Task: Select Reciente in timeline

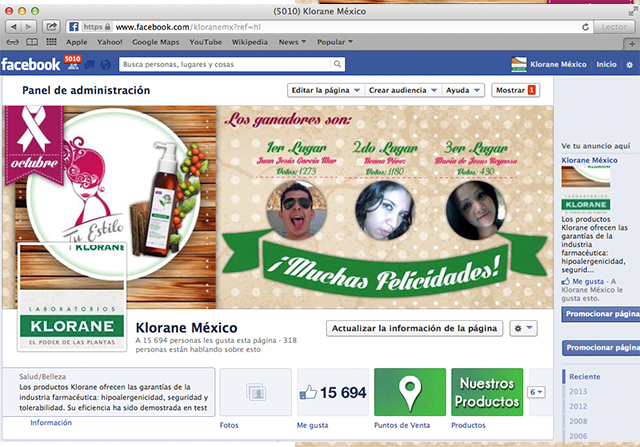Action: coord(584,377)
